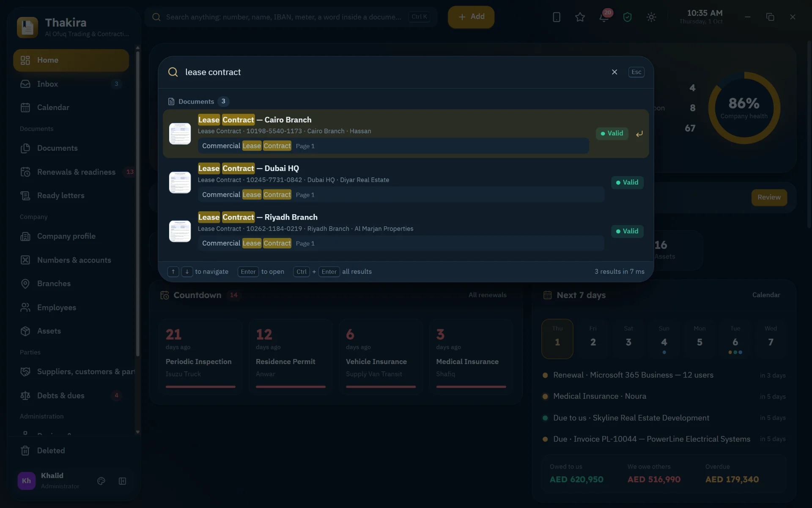Click the Riyadh Branch document thumbnail
This screenshot has height=508, width=812.
click(180, 231)
